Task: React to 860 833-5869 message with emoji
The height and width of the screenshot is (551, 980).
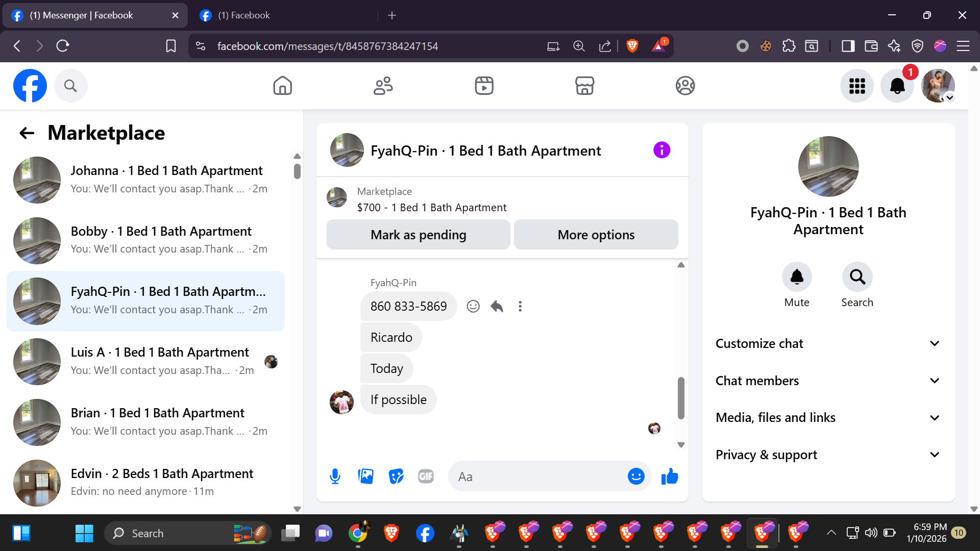Action: [x=473, y=306]
